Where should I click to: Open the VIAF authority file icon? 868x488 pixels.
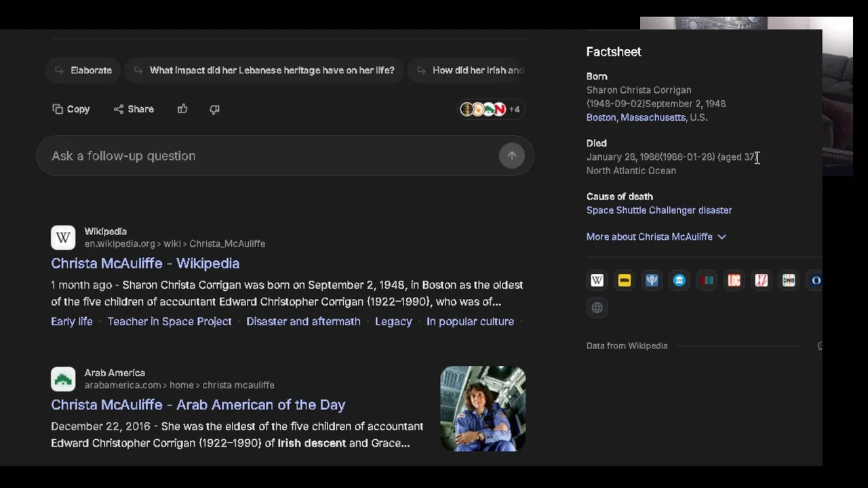pyautogui.click(x=761, y=280)
